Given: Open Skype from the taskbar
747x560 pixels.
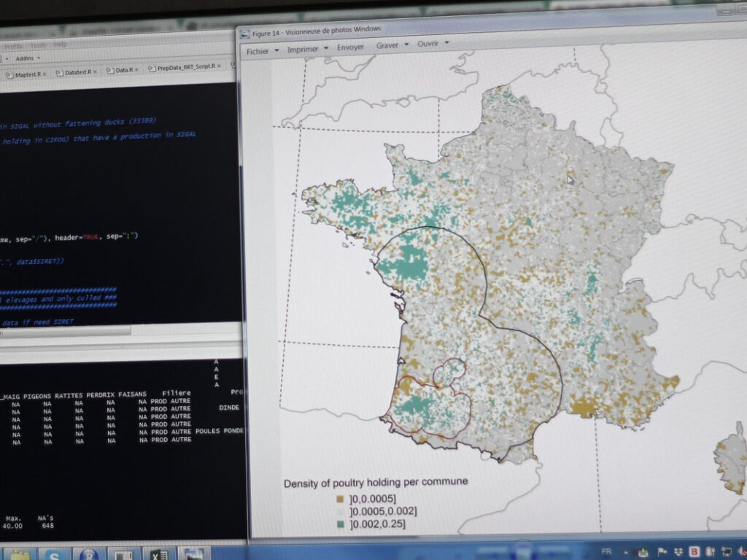Looking at the screenshot, I should 55,555.
